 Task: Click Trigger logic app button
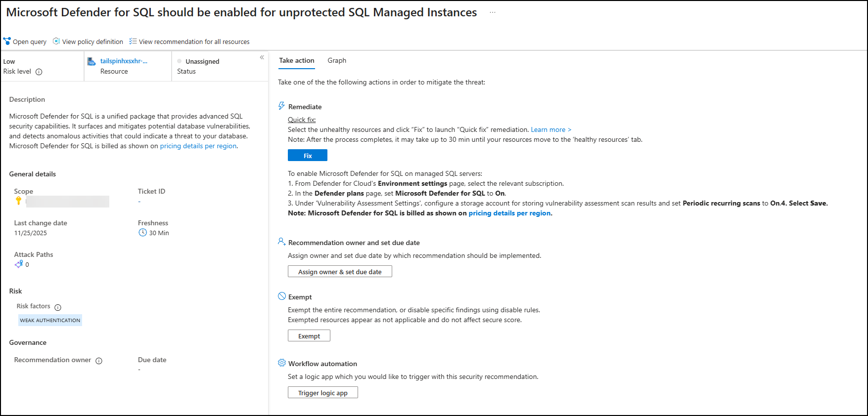tap(323, 393)
